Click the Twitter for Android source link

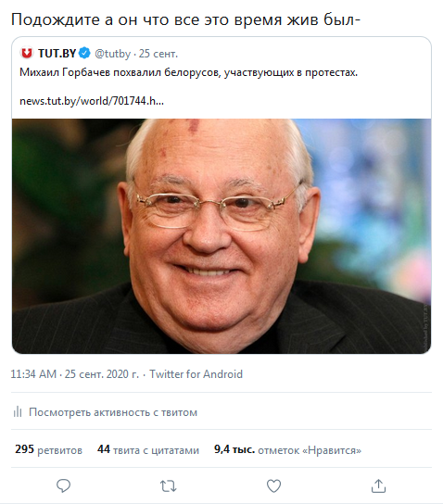(x=196, y=374)
